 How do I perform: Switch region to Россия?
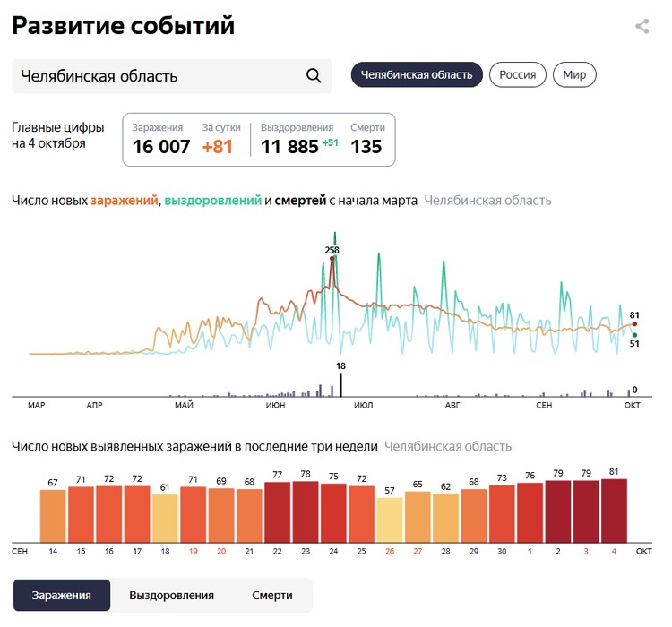click(518, 74)
